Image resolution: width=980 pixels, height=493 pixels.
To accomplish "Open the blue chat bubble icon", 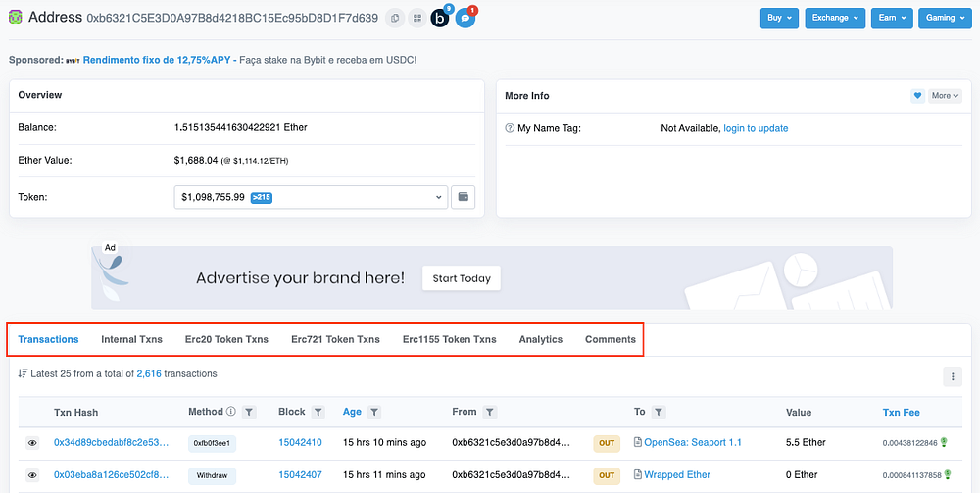I will (465, 18).
